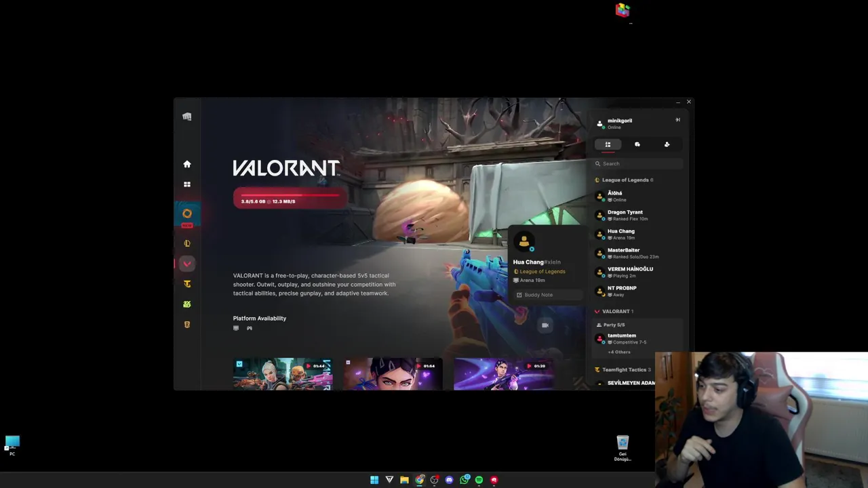Select the orange ring game marked NEW
Image resolution: width=868 pixels, height=488 pixels.
(x=187, y=213)
